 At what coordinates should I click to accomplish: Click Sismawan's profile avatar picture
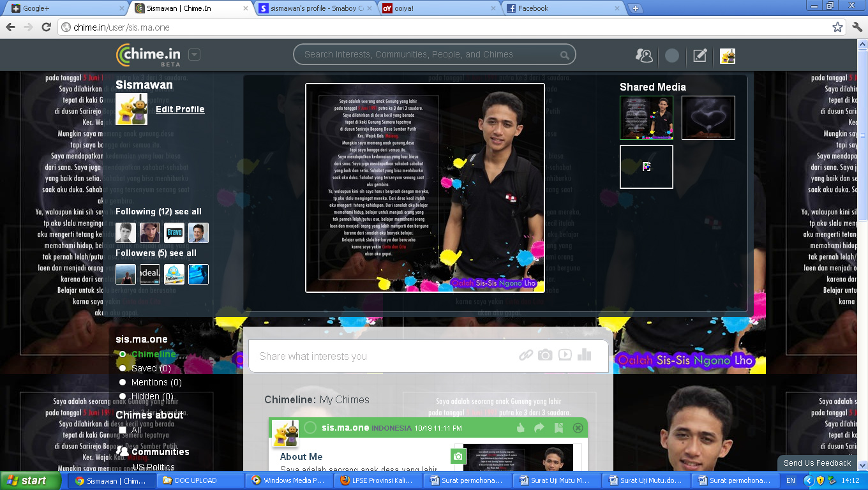[x=131, y=109]
